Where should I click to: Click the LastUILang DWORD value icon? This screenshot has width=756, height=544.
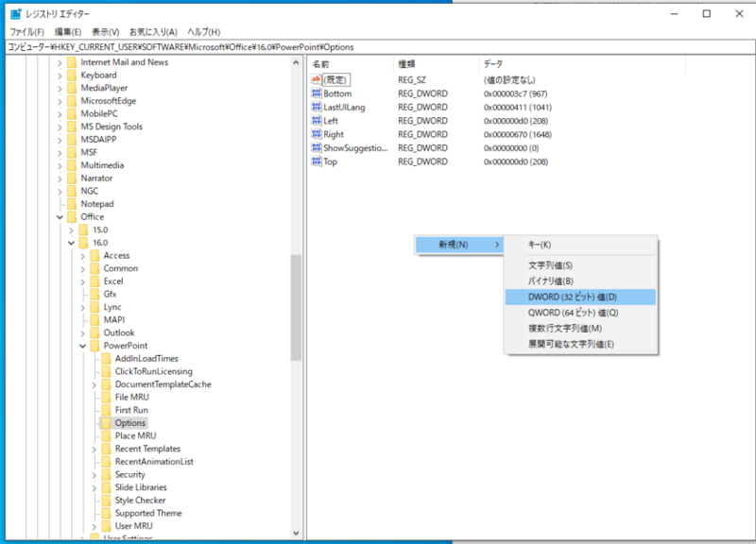317,107
